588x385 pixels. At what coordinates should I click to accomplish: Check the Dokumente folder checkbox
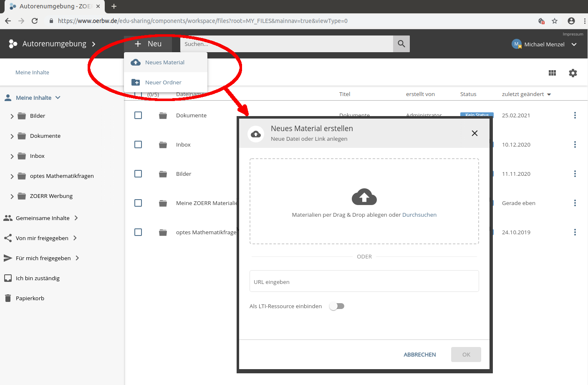(138, 116)
